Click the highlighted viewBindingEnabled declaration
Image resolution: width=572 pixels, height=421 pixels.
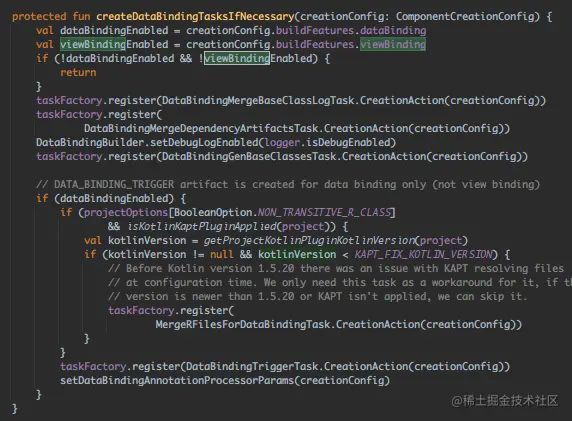[x=114, y=45]
